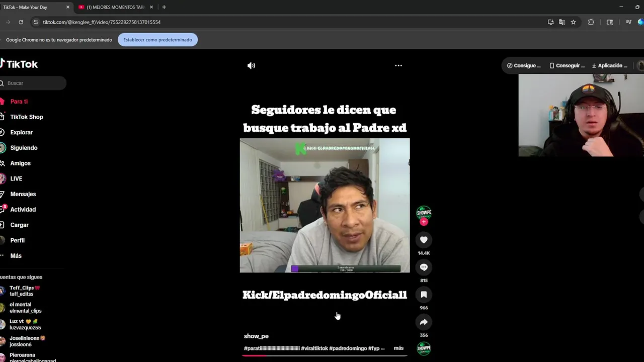
Task: Open the Amigos section
Action: point(20,163)
